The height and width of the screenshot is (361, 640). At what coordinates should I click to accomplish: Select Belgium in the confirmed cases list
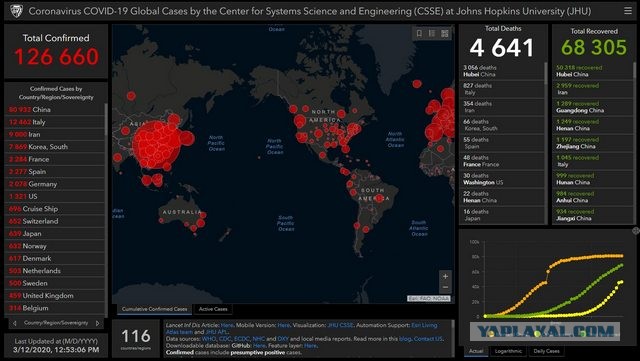coord(55,308)
